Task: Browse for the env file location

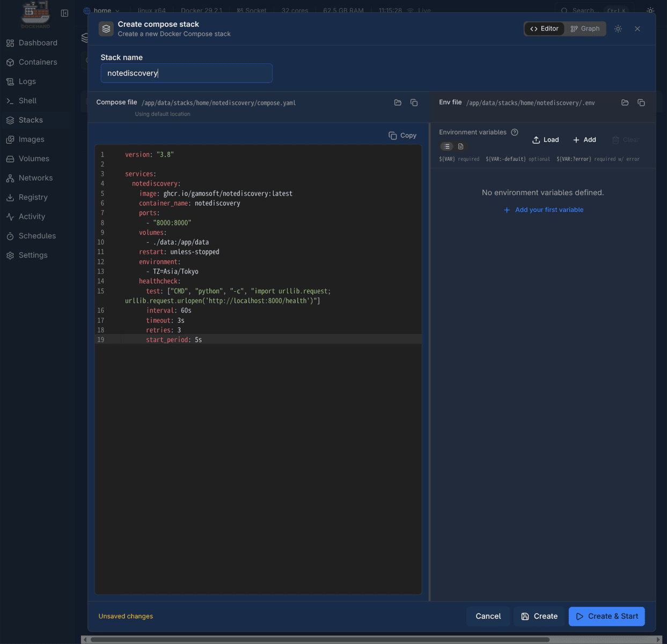Action: 625,102
